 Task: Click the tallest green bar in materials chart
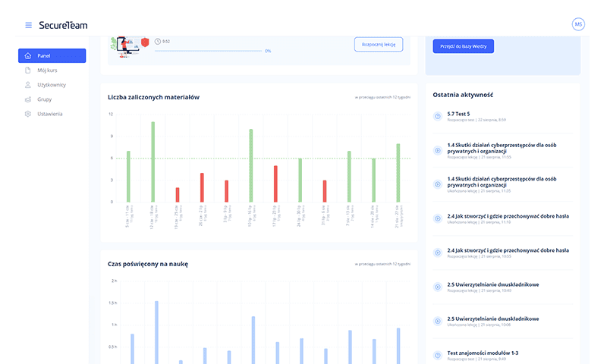(153, 162)
